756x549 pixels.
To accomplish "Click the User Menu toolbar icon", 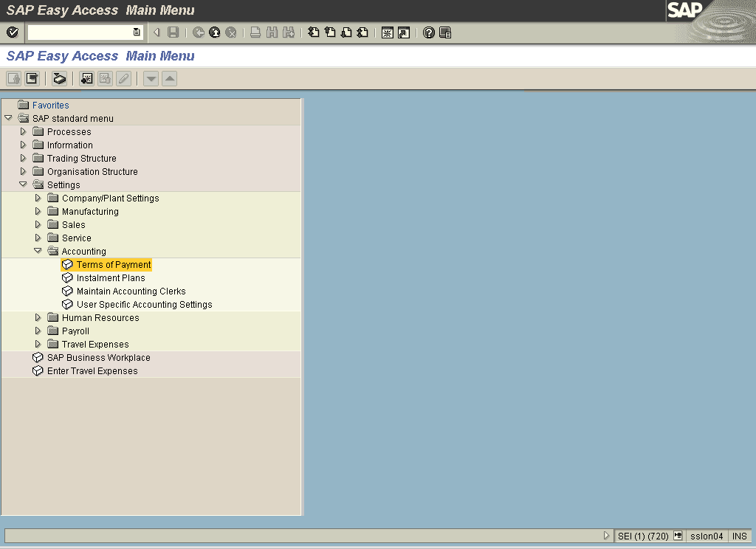I will (x=13, y=78).
